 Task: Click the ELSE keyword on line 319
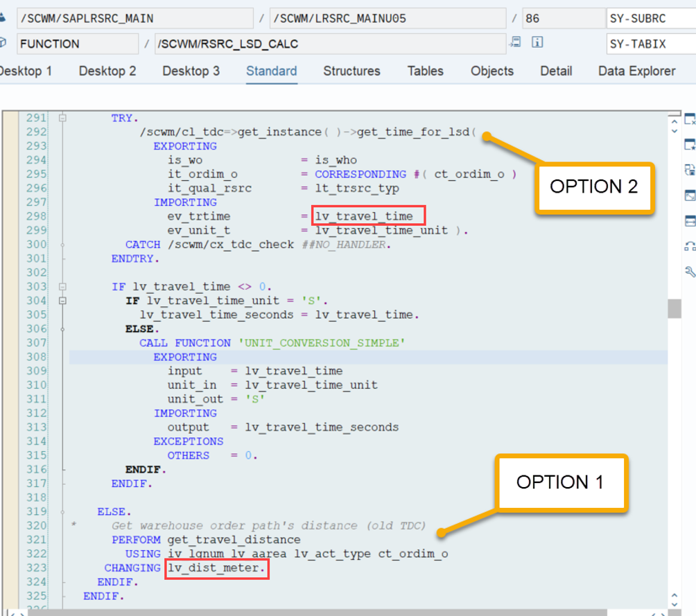(111, 512)
